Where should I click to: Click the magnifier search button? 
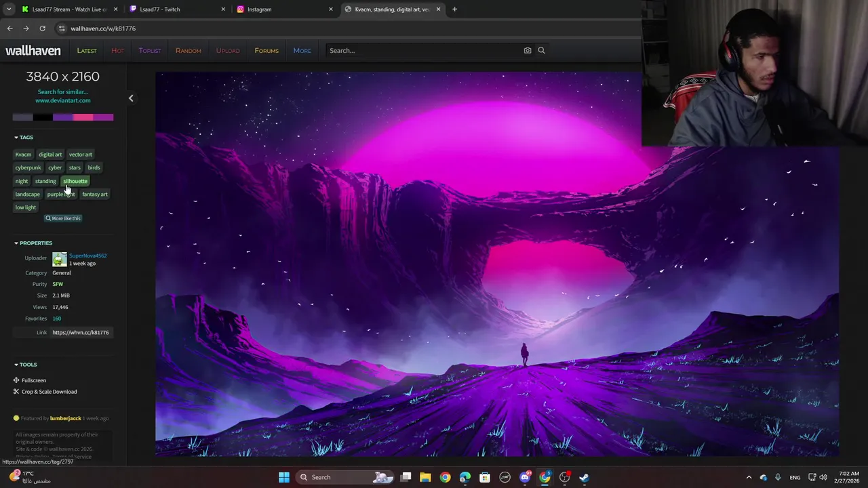tap(541, 50)
